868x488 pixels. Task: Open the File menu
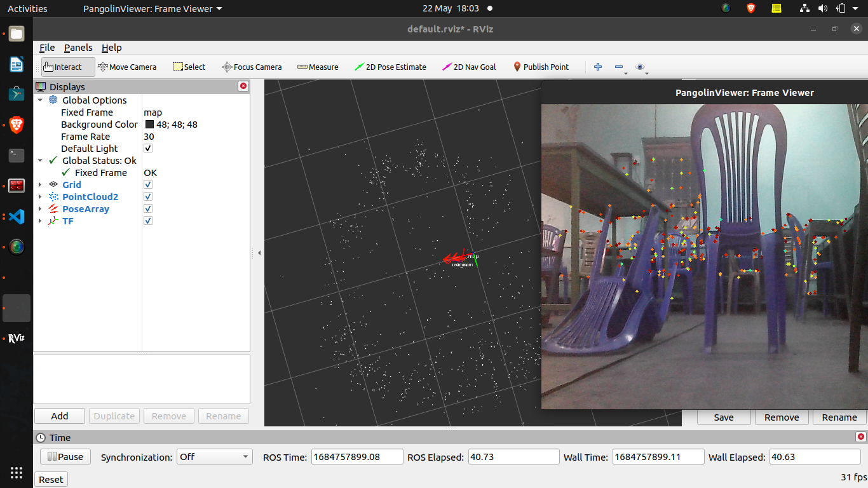pos(46,48)
